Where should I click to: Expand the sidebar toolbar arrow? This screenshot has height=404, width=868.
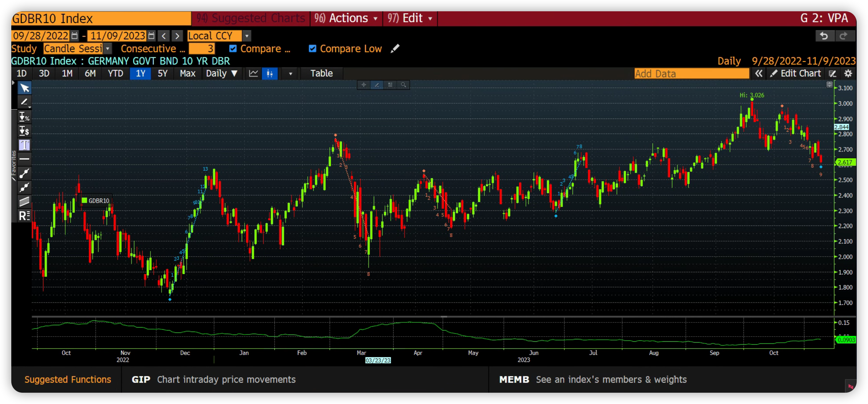tap(13, 82)
